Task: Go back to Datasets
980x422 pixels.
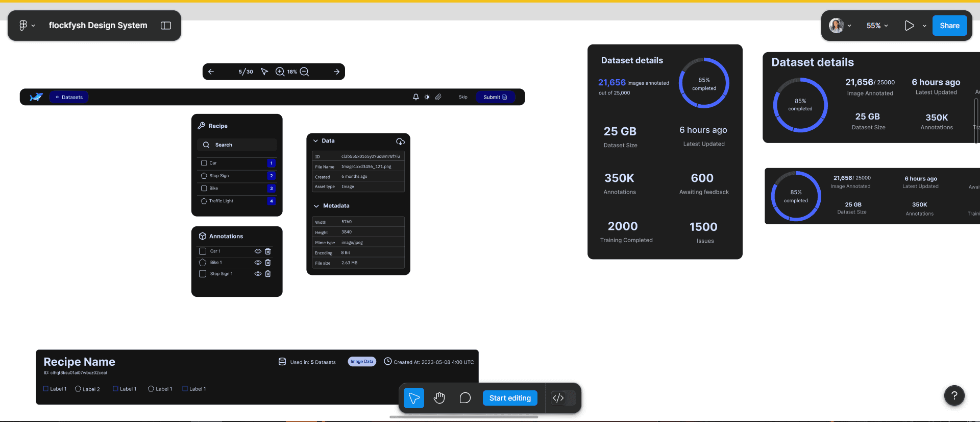Action: pyautogui.click(x=69, y=97)
